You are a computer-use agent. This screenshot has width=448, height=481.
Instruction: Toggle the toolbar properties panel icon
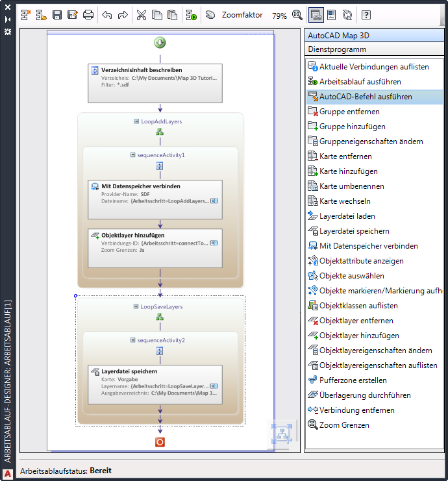click(x=332, y=15)
